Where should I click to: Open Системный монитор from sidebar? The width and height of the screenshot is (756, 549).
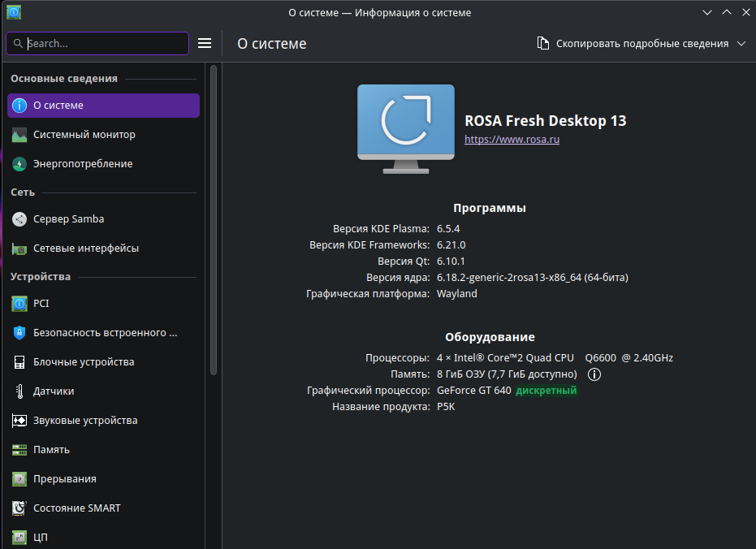[x=103, y=135]
